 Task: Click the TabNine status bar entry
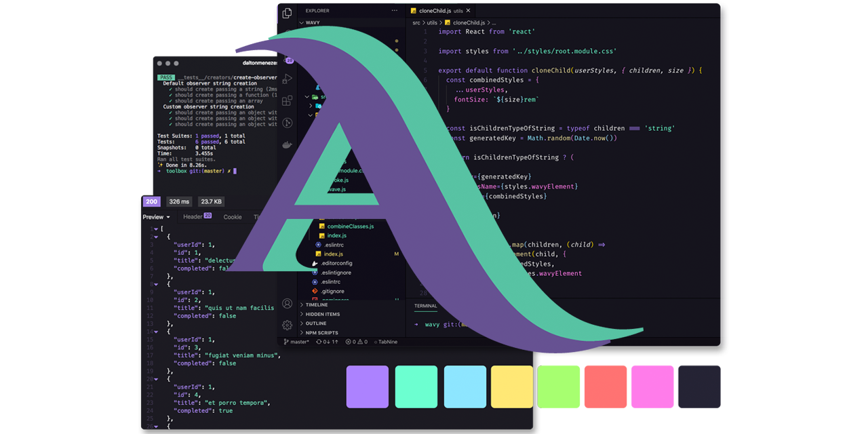click(x=385, y=342)
